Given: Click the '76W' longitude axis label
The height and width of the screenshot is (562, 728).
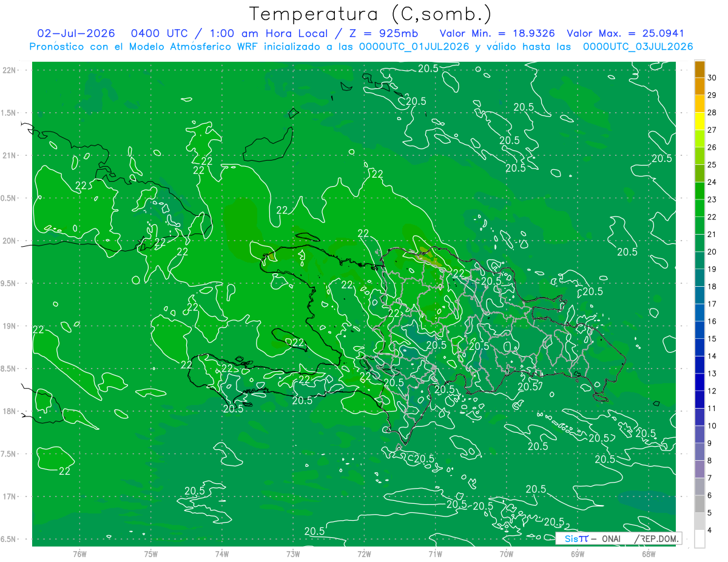Looking at the screenshot, I should [79, 554].
